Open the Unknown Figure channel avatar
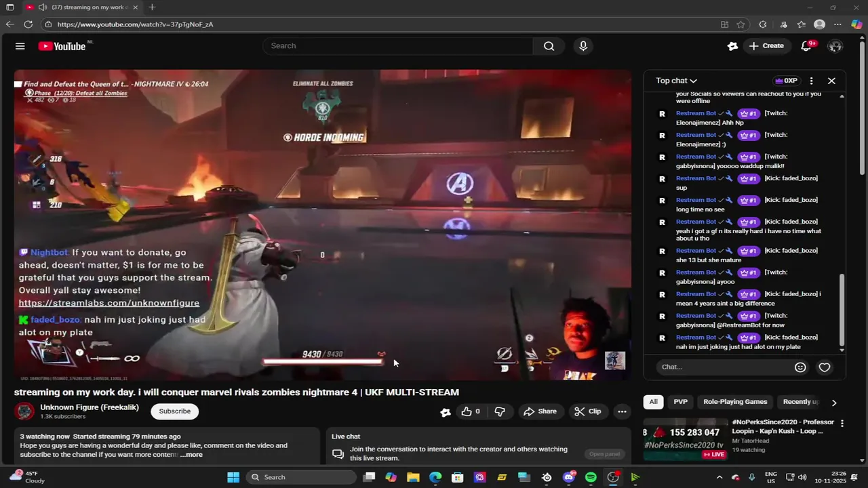The width and height of the screenshot is (868, 488). (x=24, y=411)
